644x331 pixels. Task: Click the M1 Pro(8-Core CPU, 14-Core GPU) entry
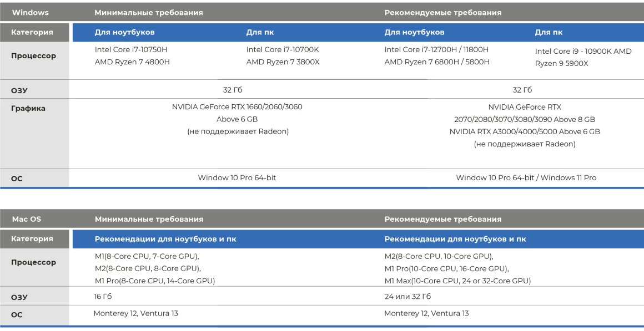pos(155,281)
